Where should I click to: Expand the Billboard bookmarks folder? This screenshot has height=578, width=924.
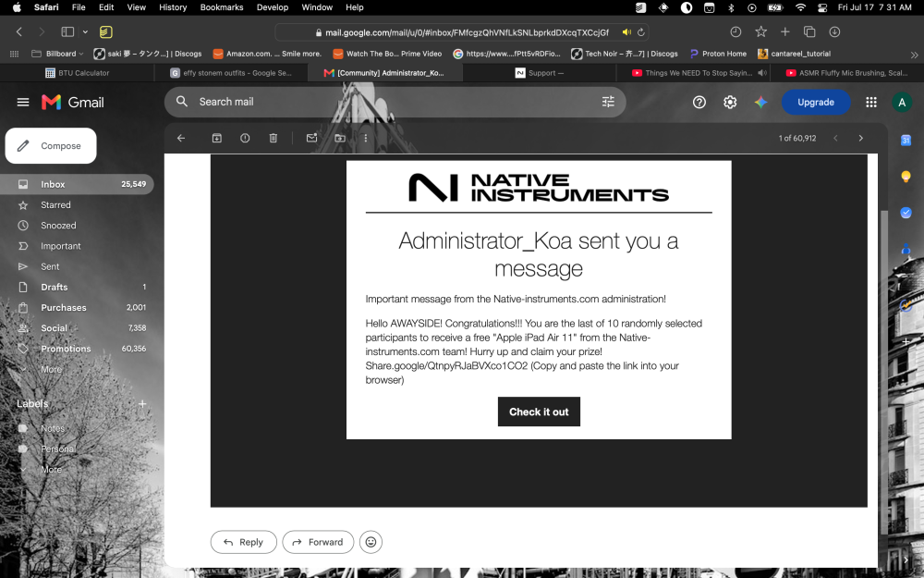[x=57, y=54]
